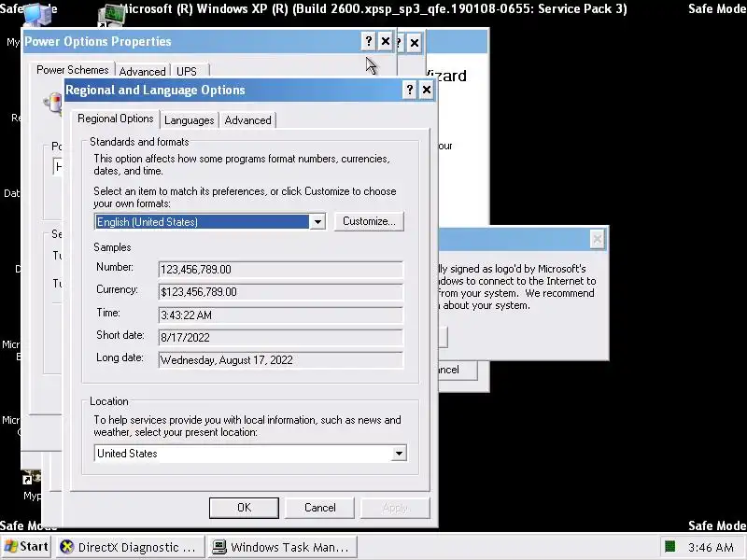Click the system clock showing 3:46 AM
This screenshot has width=747, height=560.
click(711, 547)
